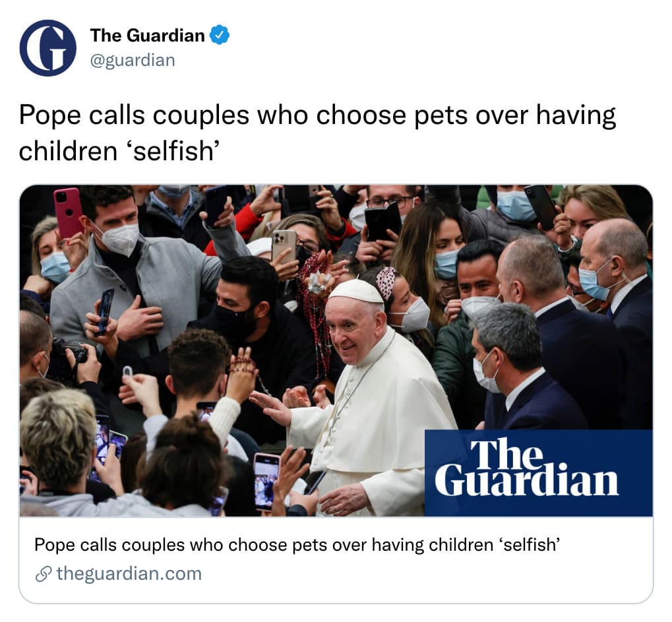Click The Guardian logo overlay on photo
672x622 pixels.
[539, 473]
